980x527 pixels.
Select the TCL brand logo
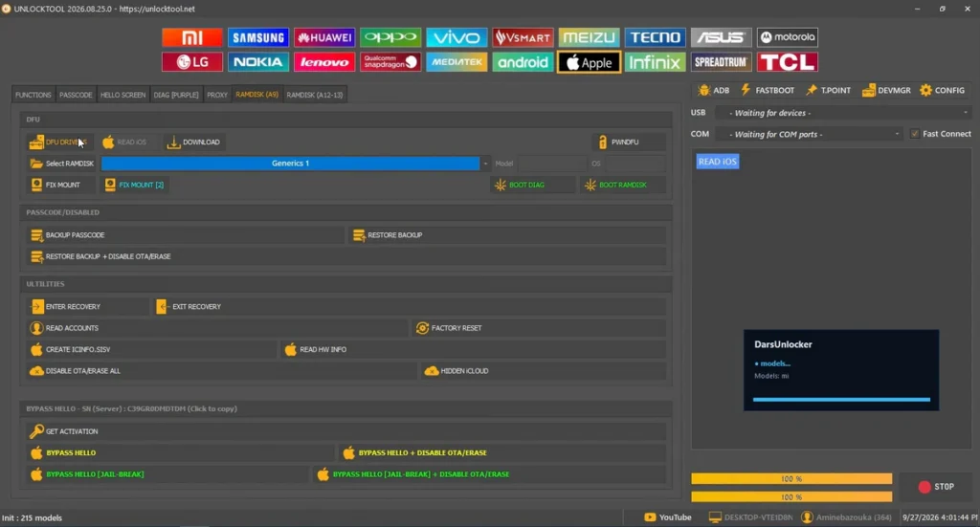(x=788, y=62)
